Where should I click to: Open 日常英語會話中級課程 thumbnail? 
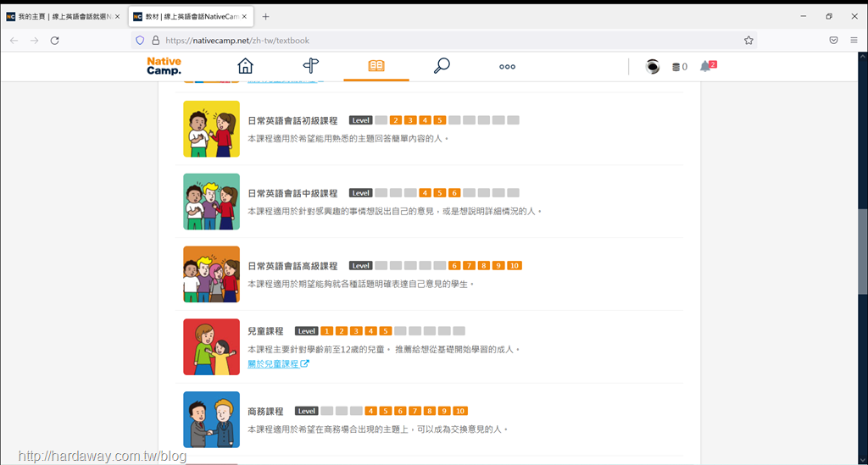pos(211,202)
